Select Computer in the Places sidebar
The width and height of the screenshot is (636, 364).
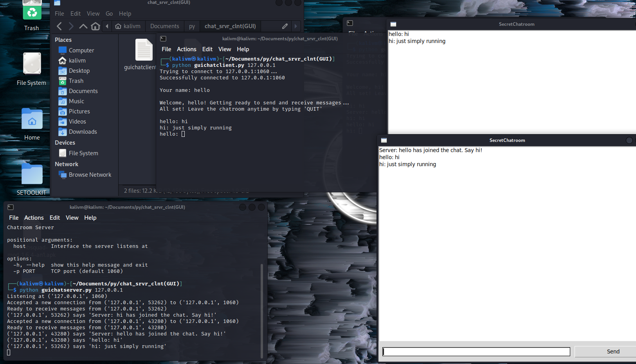82,50
